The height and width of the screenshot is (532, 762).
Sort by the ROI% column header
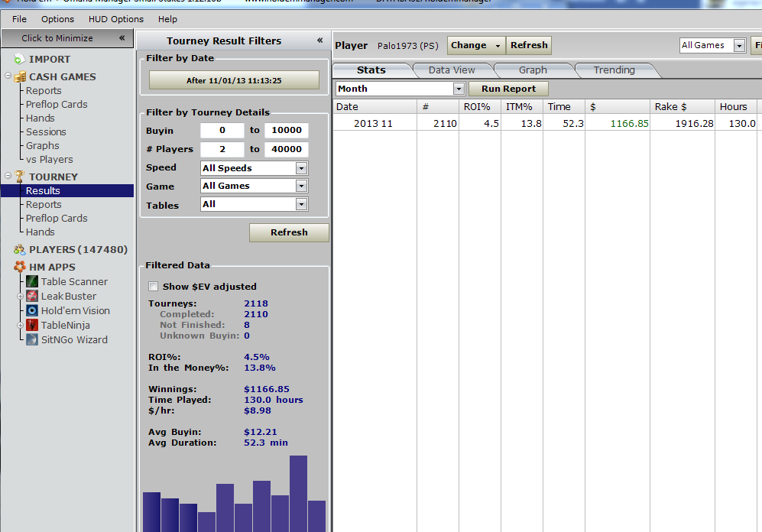[x=480, y=107]
